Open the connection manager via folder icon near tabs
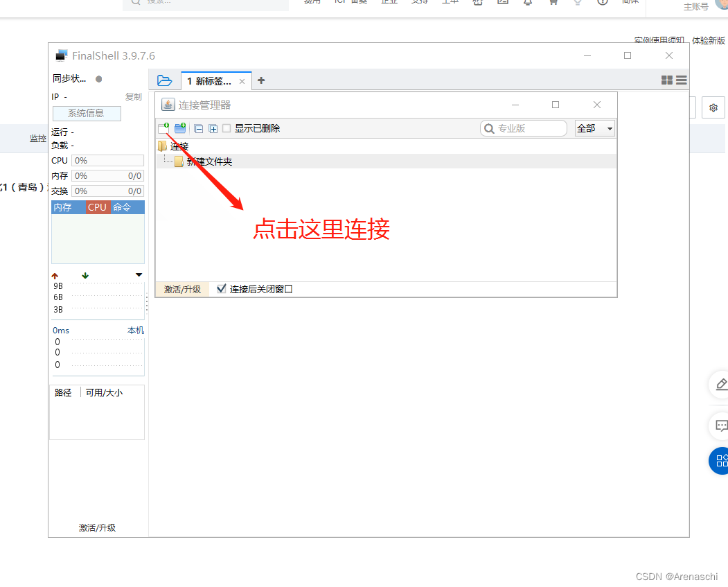This screenshot has height=587, width=728. tap(164, 80)
